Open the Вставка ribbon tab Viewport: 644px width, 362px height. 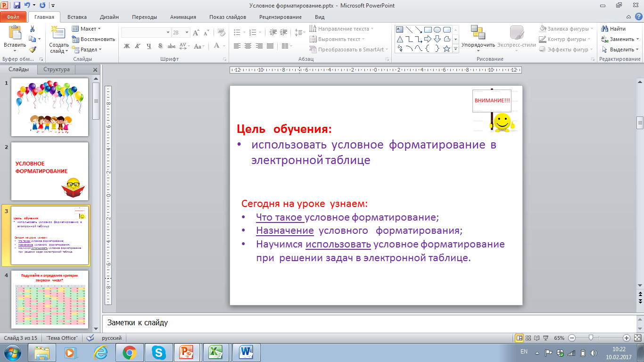point(77,17)
